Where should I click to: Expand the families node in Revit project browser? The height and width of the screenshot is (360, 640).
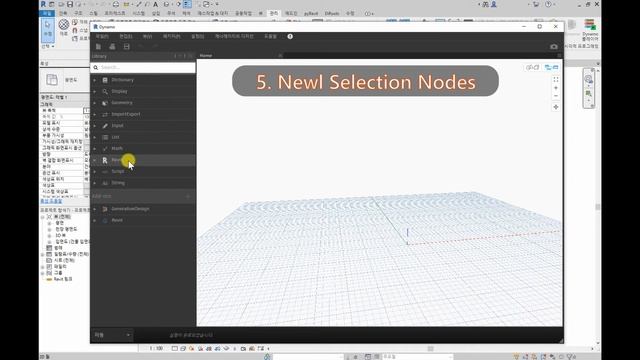(x=43, y=267)
